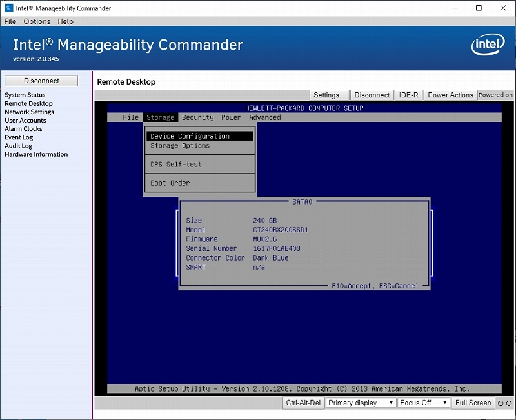This screenshot has width=516, height=420.
Task: Click the SATA0 dialog title
Action: pos(302,202)
